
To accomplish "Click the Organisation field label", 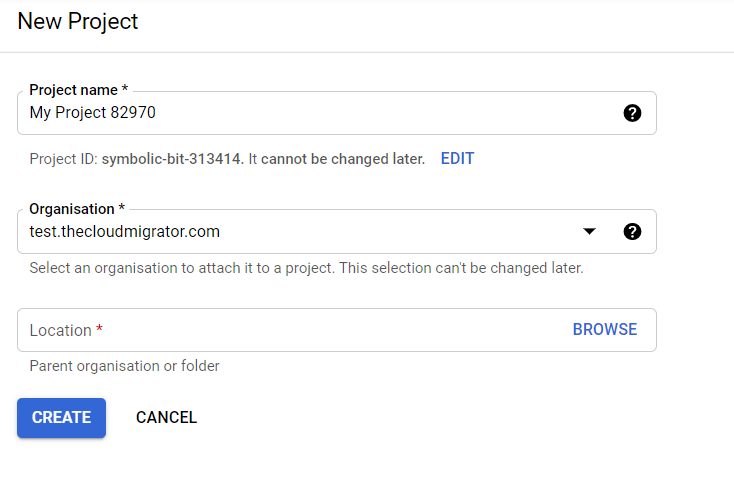I will (x=72, y=209).
